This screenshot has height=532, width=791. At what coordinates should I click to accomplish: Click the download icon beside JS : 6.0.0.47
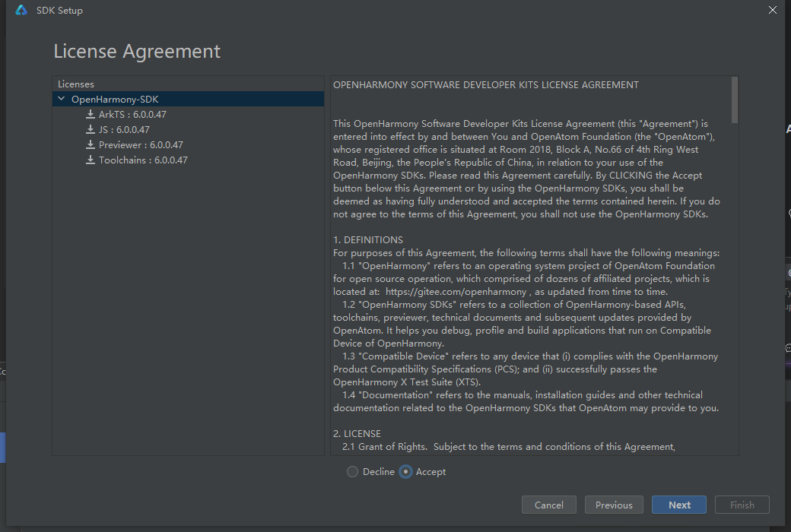(x=91, y=130)
